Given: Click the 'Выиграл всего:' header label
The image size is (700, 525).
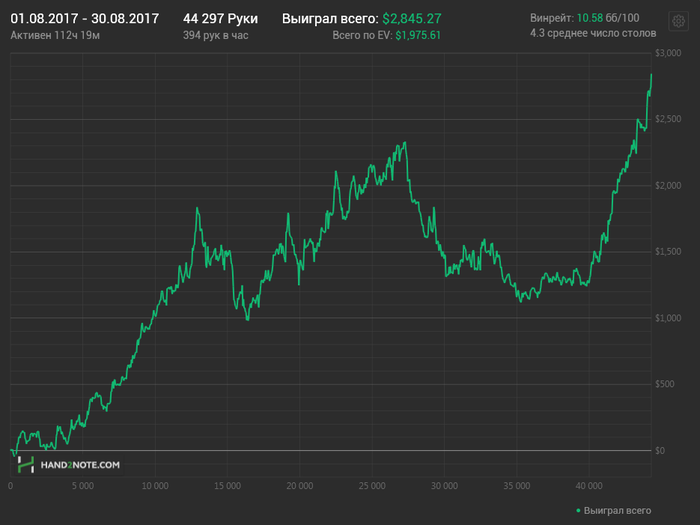Looking at the screenshot, I should [330, 19].
